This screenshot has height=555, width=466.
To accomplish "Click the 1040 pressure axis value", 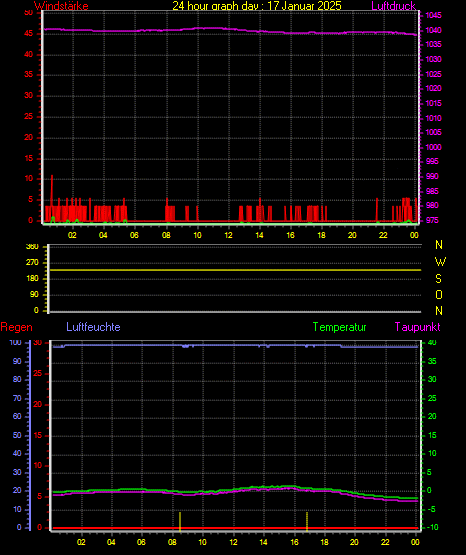I will 433,30.
